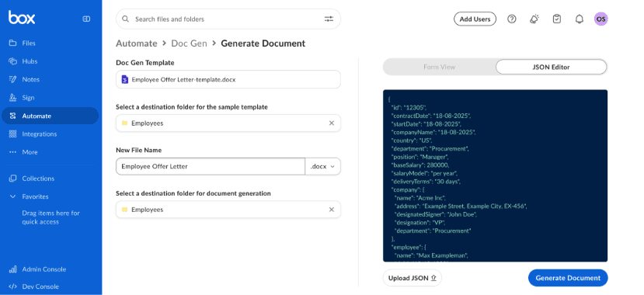The image size is (644, 295).
Task: Go to Doc Gen breadcrumb
Action: point(189,43)
